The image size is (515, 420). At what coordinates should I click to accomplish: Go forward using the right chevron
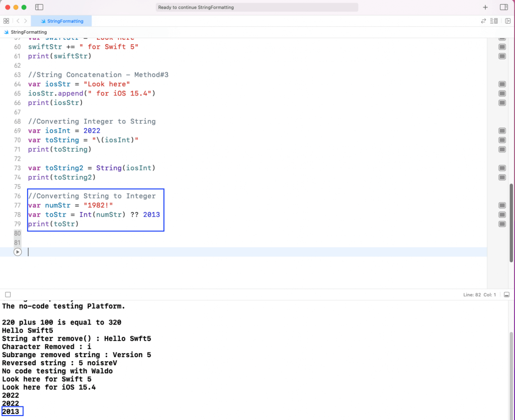pos(26,21)
